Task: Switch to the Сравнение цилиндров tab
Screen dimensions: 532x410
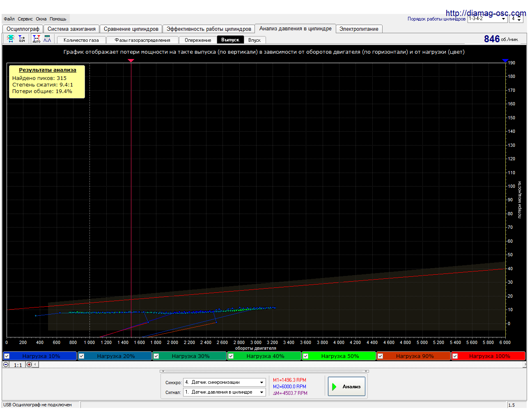Action: tap(131, 29)
